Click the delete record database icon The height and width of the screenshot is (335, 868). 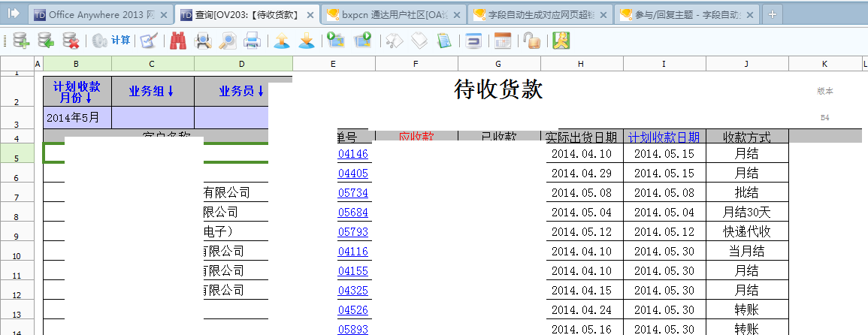[x=71, y=40]
